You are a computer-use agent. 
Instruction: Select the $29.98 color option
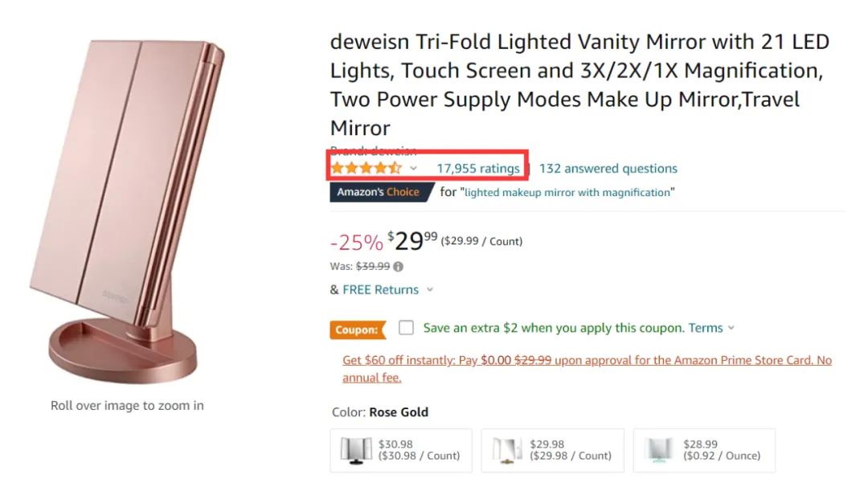pos(552,450)
